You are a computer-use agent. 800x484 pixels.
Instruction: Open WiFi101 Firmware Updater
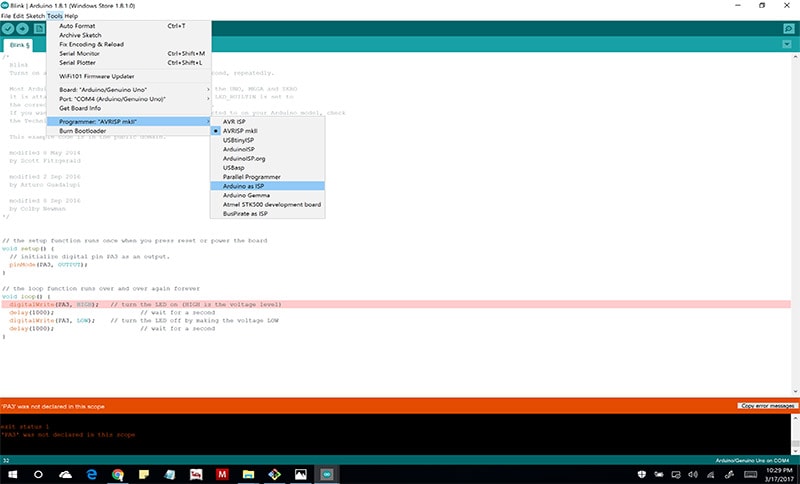129,76
